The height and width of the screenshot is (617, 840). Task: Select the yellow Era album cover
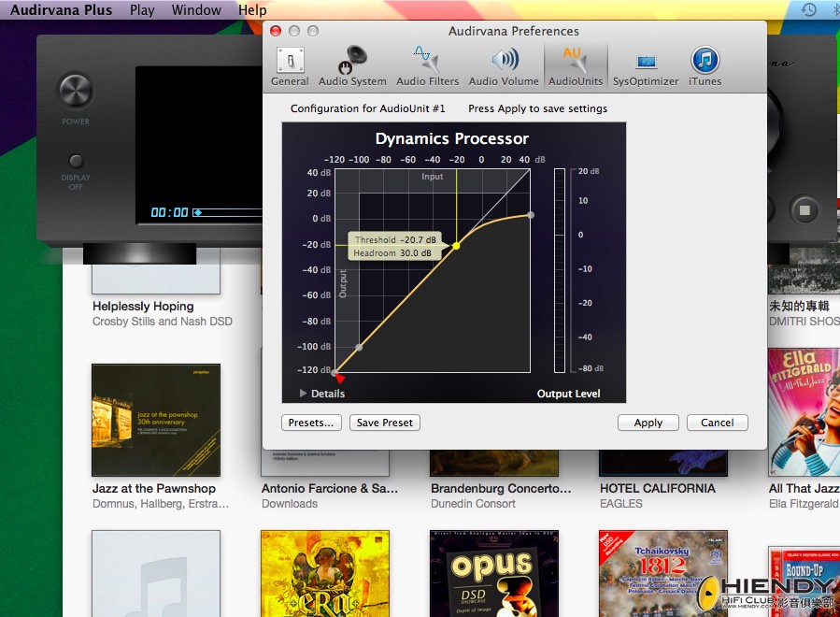pos(325,574)
